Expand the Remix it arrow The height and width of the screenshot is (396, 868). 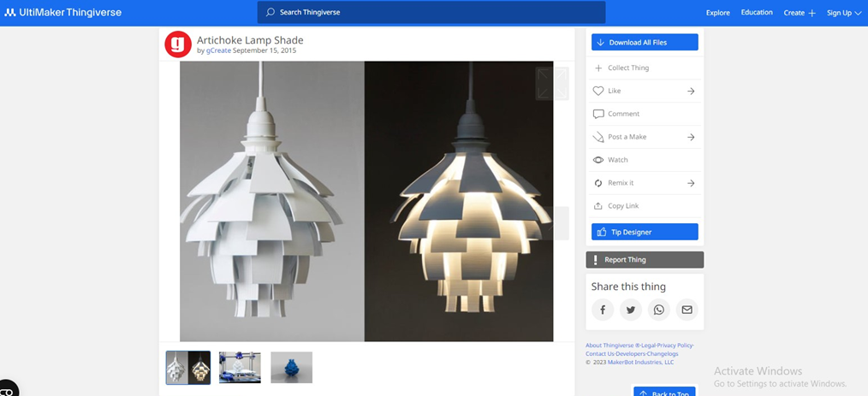coord(691,183)
